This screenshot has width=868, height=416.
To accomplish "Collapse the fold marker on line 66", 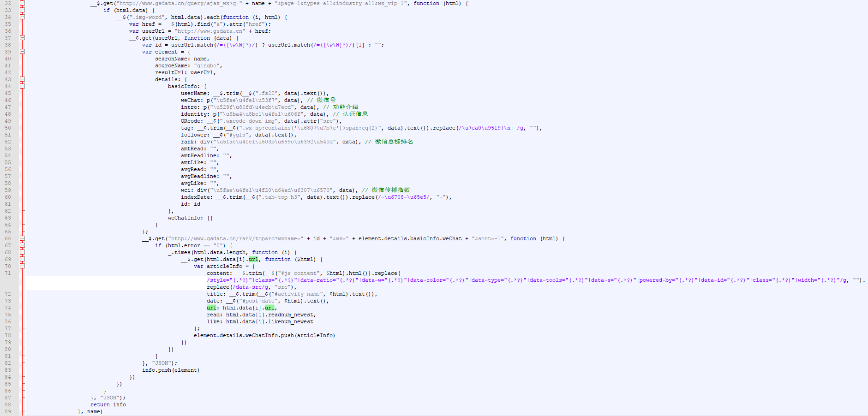I will (22, 238).
